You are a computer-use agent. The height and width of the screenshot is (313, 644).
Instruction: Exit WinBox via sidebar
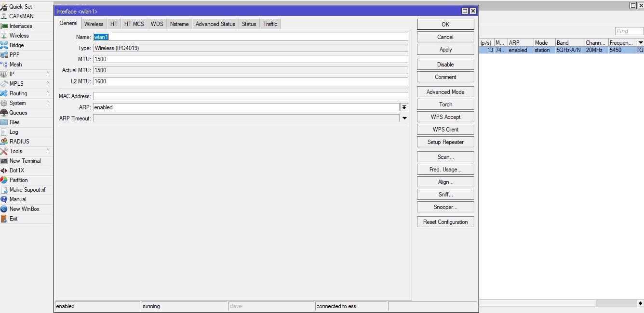tap(13, 218)
